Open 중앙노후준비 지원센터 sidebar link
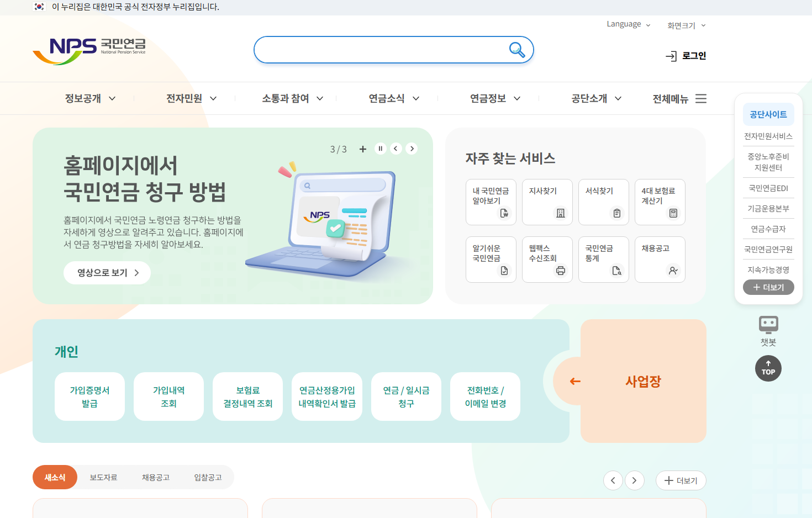 coord(768,162)
